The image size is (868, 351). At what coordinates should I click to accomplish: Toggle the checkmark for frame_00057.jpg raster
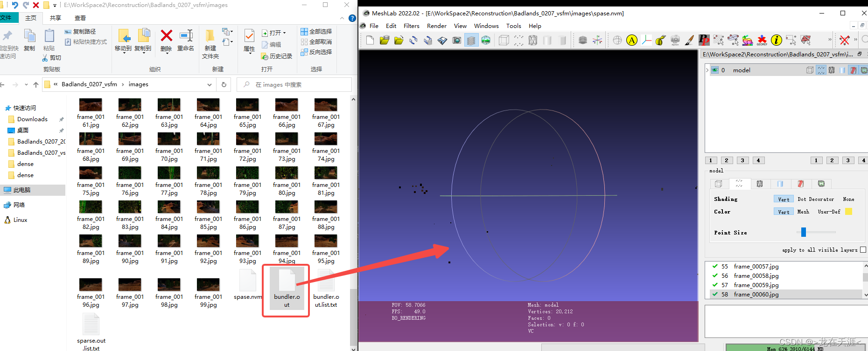pos(715,266)
